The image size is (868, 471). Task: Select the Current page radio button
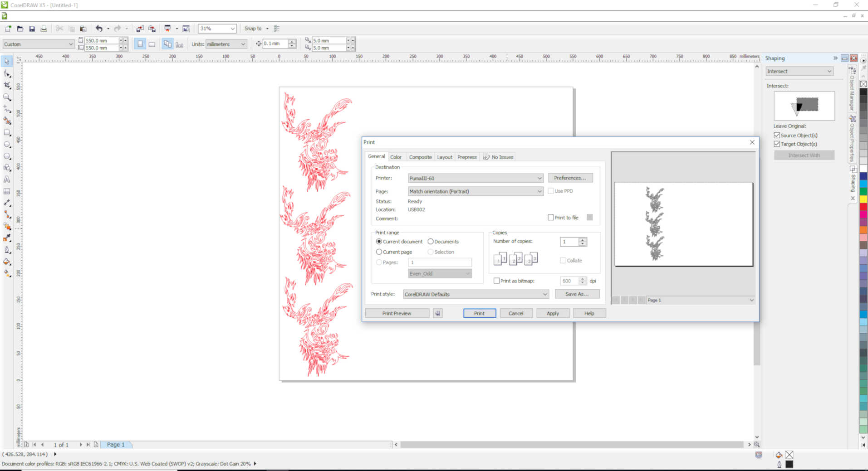pos(379,252)
